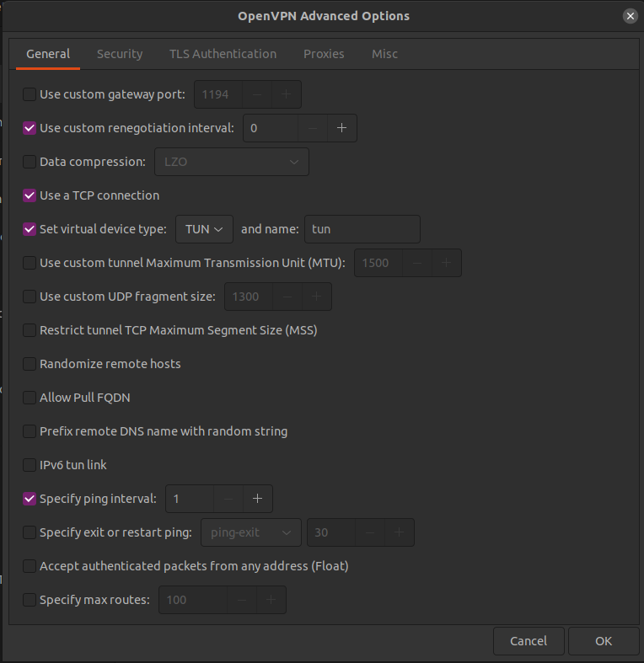This screenshot has width=644, height=663.
Task: Click plus button for UDP fragment size
Action: [x=316, y=297]
